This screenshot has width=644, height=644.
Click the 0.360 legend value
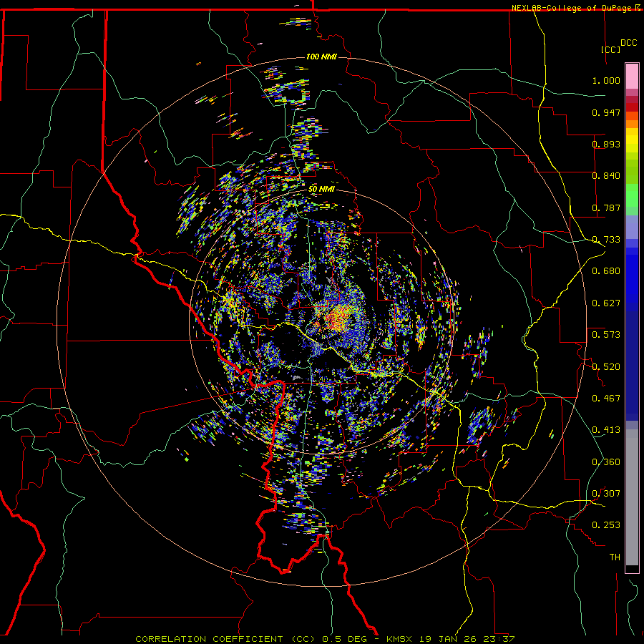(606, 462)
